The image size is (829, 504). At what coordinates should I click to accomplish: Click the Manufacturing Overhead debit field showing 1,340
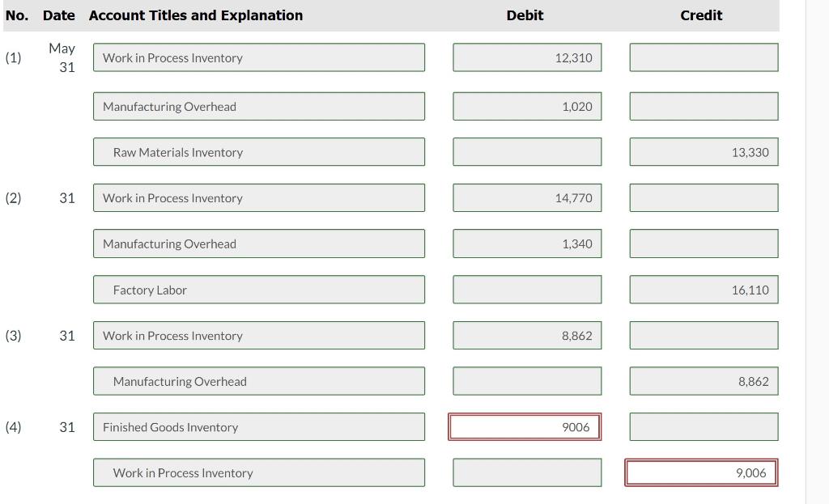point(525,244)
